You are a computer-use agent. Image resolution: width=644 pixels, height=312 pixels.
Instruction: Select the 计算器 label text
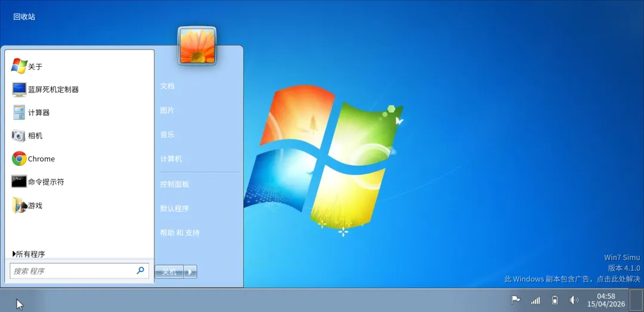(x=39, y=112)
